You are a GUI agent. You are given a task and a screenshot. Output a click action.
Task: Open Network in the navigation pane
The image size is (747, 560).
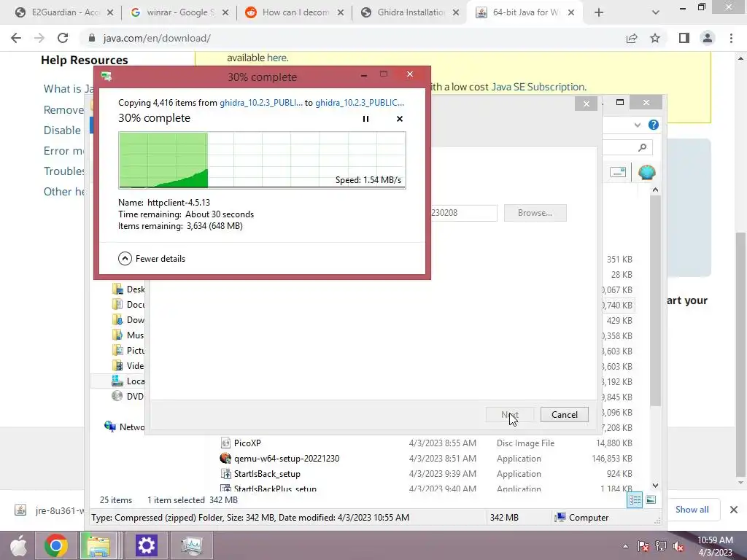pos(124,427)
